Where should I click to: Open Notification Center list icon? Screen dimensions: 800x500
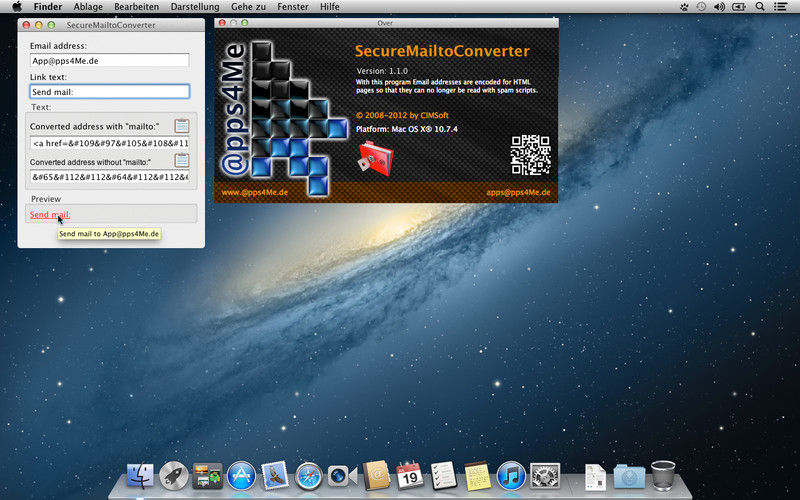coord(780,7)
